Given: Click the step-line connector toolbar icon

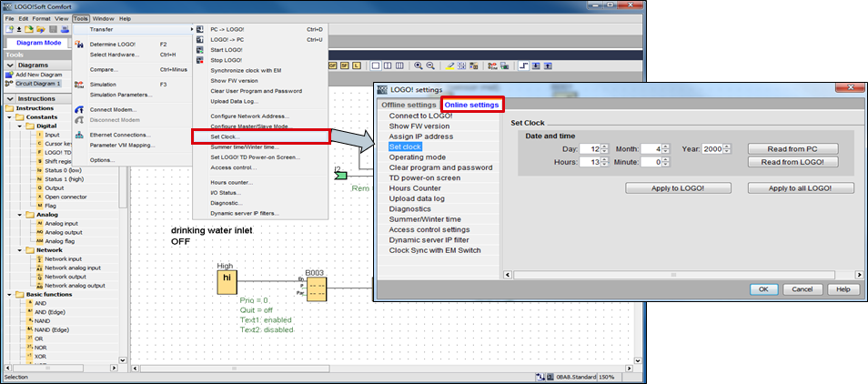Looking at the screenshot, I should click(x=523, y=66).
